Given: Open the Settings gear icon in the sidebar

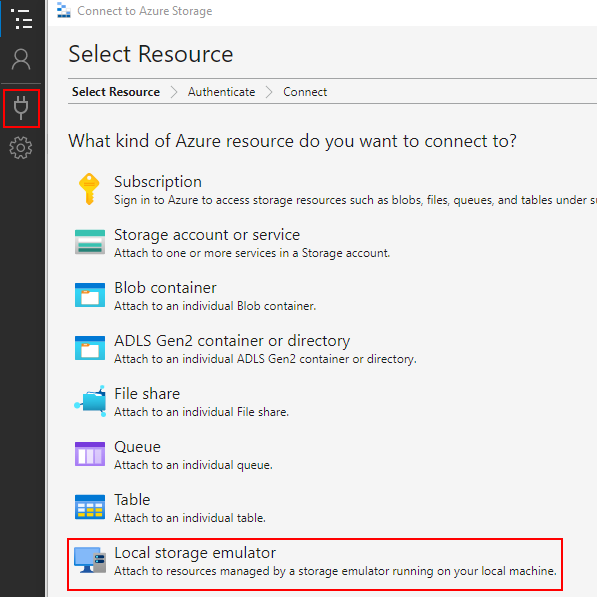Looking at the screenshot, I should click(x=21, y=148).
